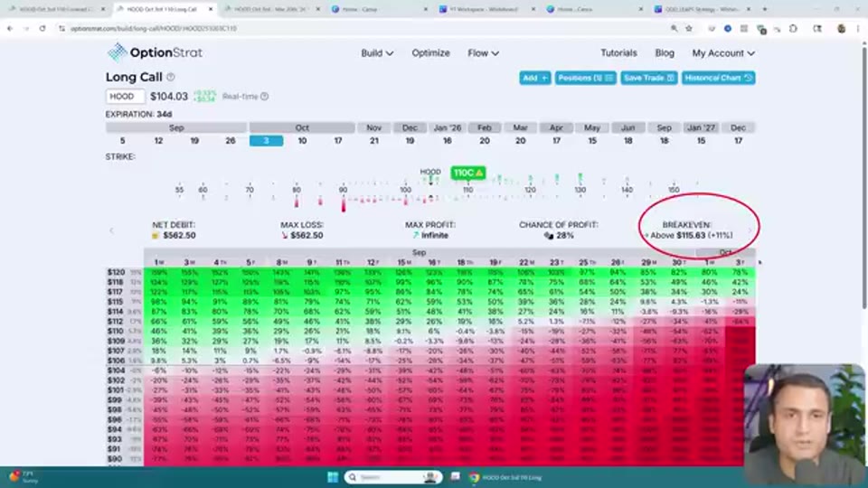Open the browser extensions puzzle icon
The image size is (868, 488).
pyautogui.click(x=793, y=28)
